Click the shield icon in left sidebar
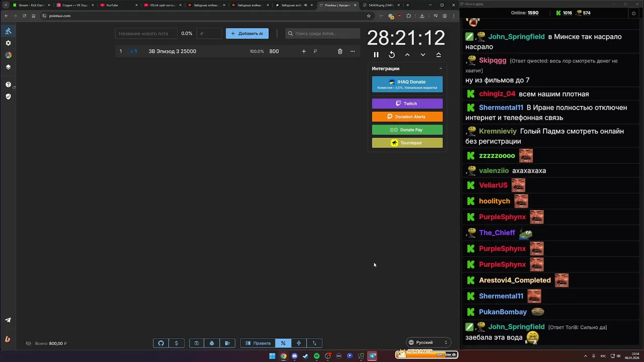Image resolution: width=644 pixels, height=362 pixels. point(8,97)
